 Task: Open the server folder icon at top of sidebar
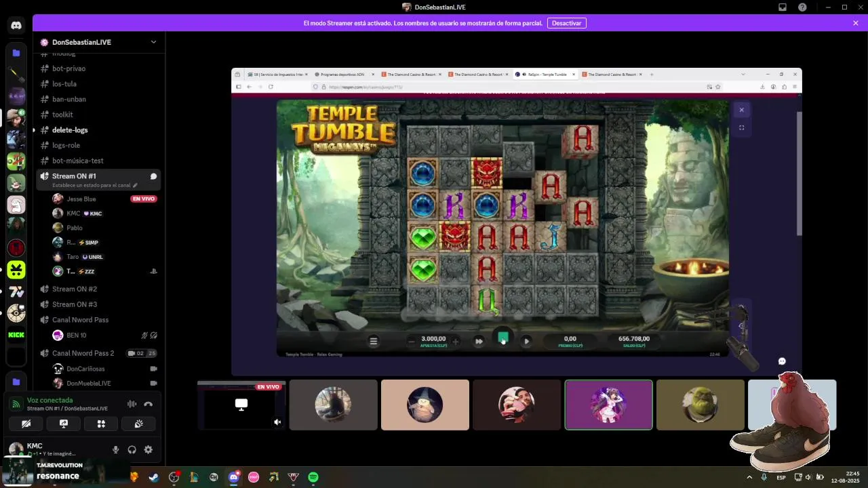[x=16, y=52]
